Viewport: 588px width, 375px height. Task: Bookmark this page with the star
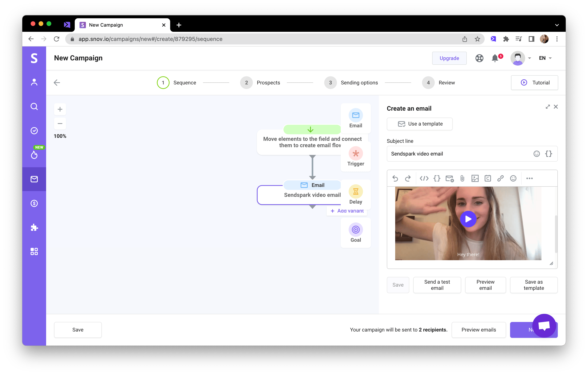pos(477,39)
